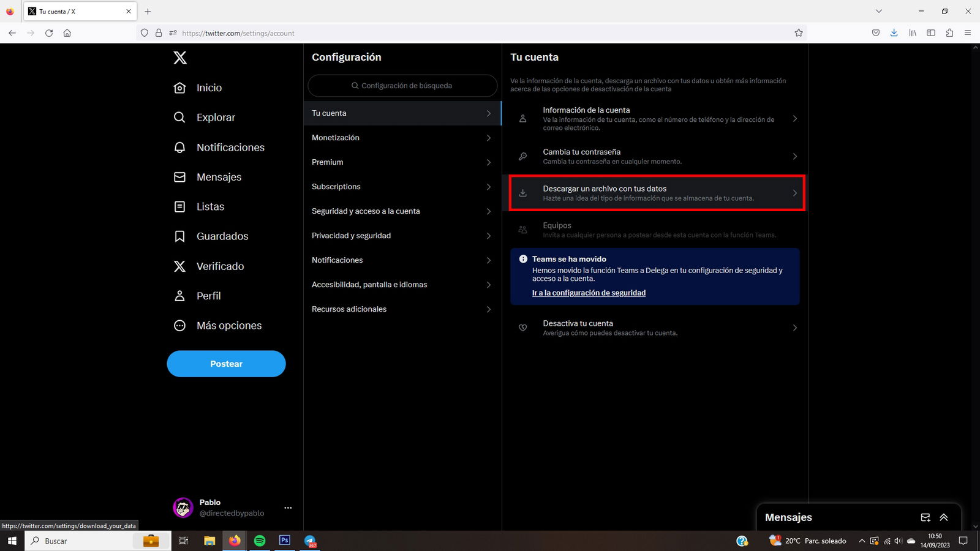The height and width of the screenshot is (551, 980).
Task: Open Recursos adicionales settings
Action: point(402,309)
